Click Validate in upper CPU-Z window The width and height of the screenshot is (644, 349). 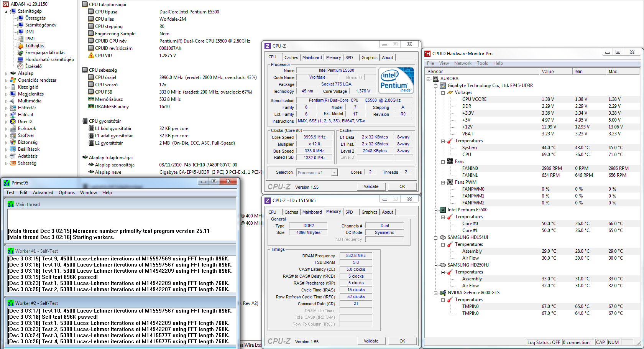(371, 186)
